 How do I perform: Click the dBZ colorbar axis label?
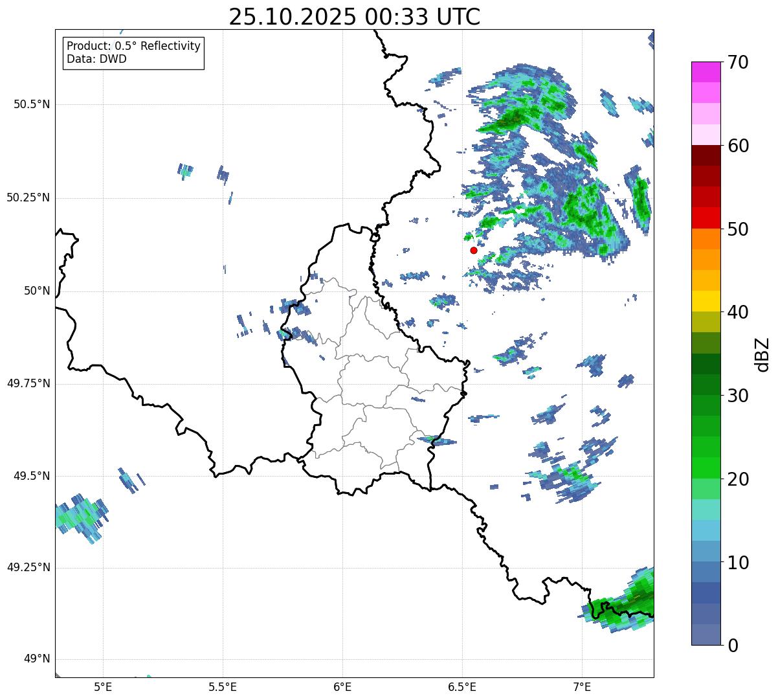762,354
